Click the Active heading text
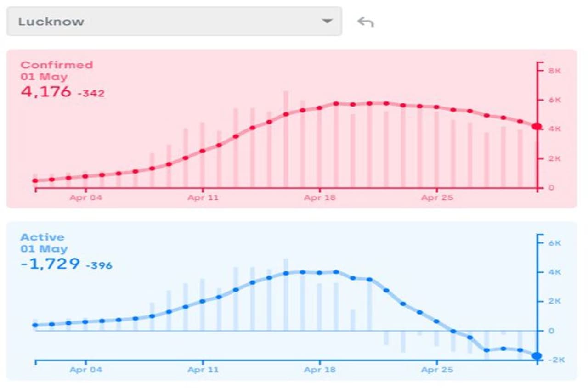Screen dimensions: 588x388 click(x=42, y=237)
